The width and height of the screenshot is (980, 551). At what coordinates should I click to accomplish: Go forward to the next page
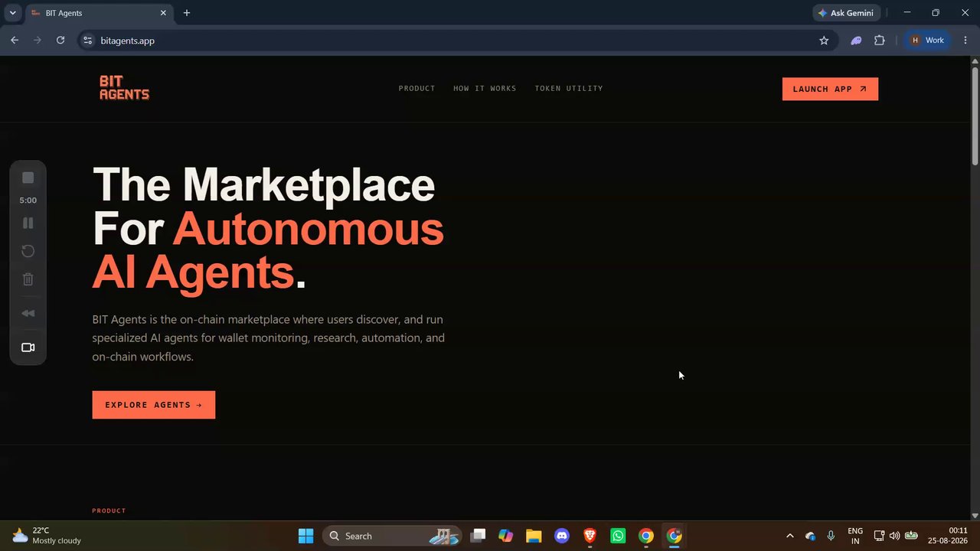coord(38,41)
